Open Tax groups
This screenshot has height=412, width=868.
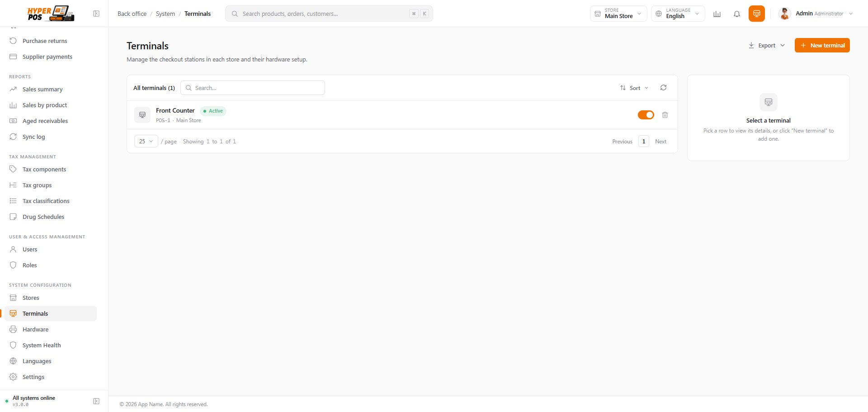(51, 185)
